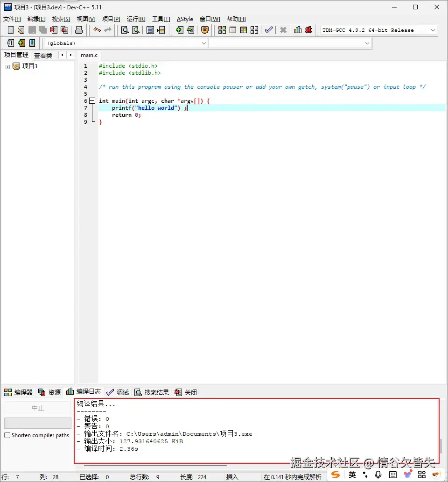Image resolution: width=448 pixels, height=482 pixels.
Task: Select the main.c editor tab
Action: click(x=89, y=55)
